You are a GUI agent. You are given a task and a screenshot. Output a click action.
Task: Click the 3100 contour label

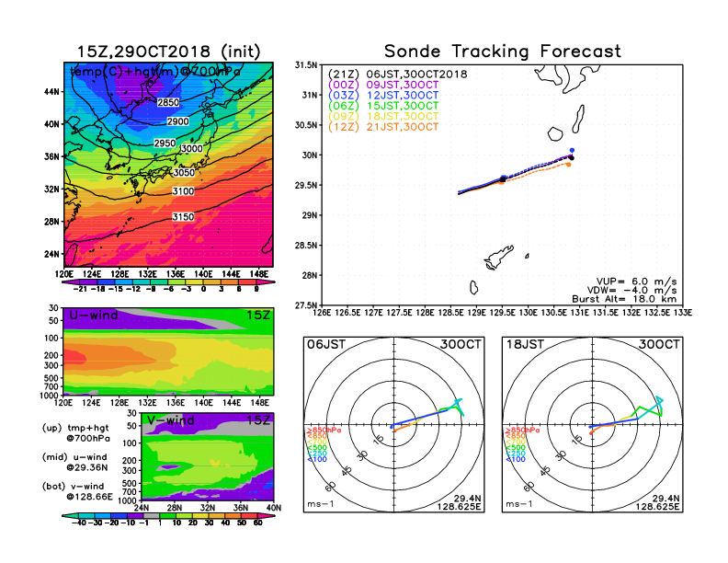click(183, 191)
